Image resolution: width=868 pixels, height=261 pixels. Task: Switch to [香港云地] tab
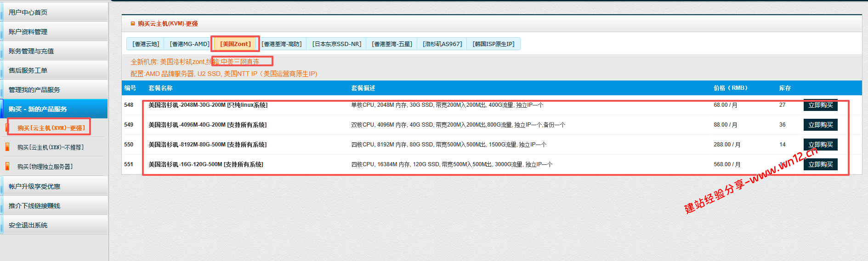click(x=146, y=44)
